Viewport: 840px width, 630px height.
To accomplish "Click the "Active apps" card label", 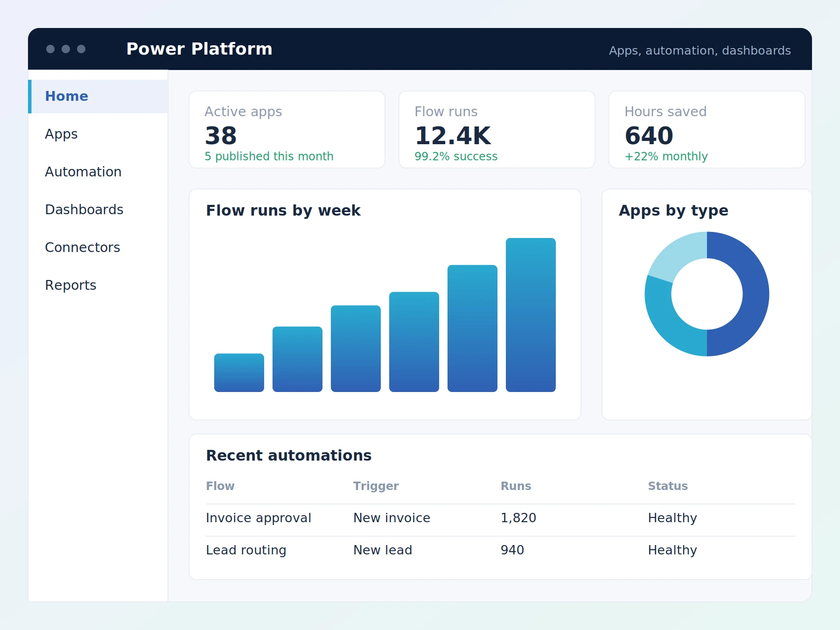I will tap(243, 112).
